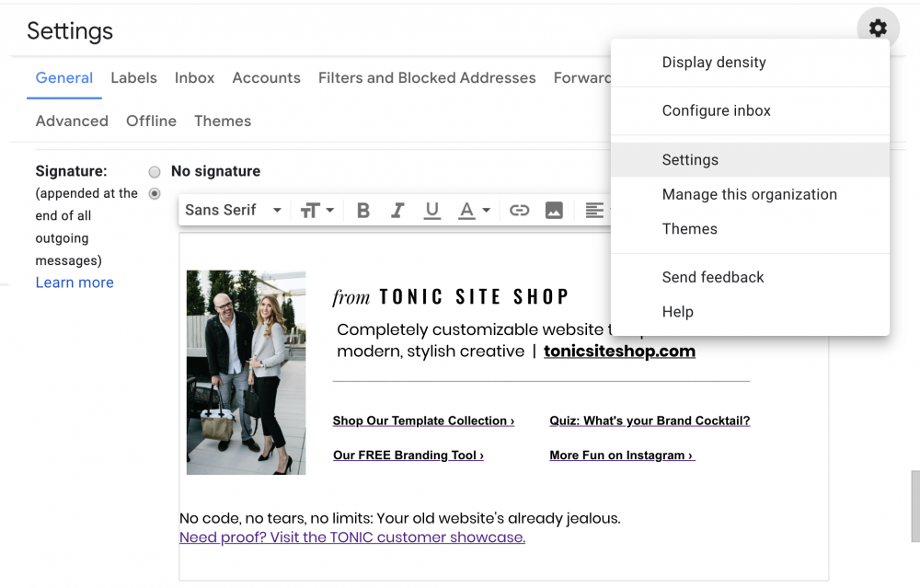Image resolution: width=920 pixels, height=588 pixels.
Task: Insert a link into the signature
Action: click(x=519, y=210)
